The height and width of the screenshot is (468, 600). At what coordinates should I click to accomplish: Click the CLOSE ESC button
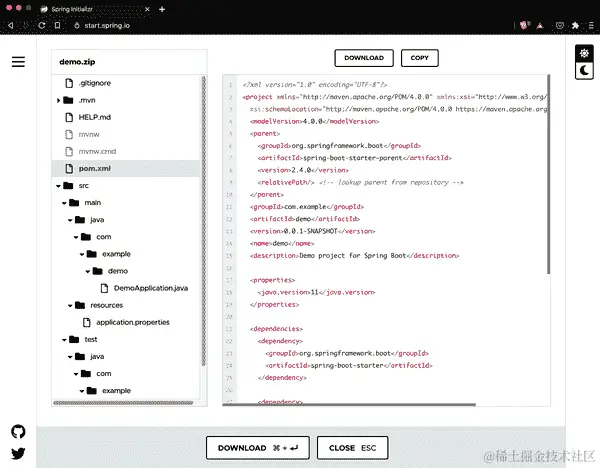point(352,448)
